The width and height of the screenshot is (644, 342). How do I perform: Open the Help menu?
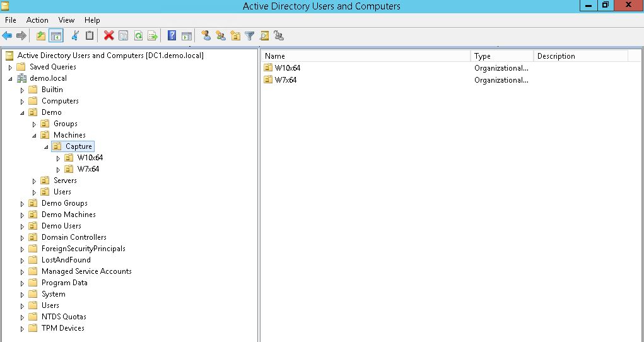click(92, 20)
